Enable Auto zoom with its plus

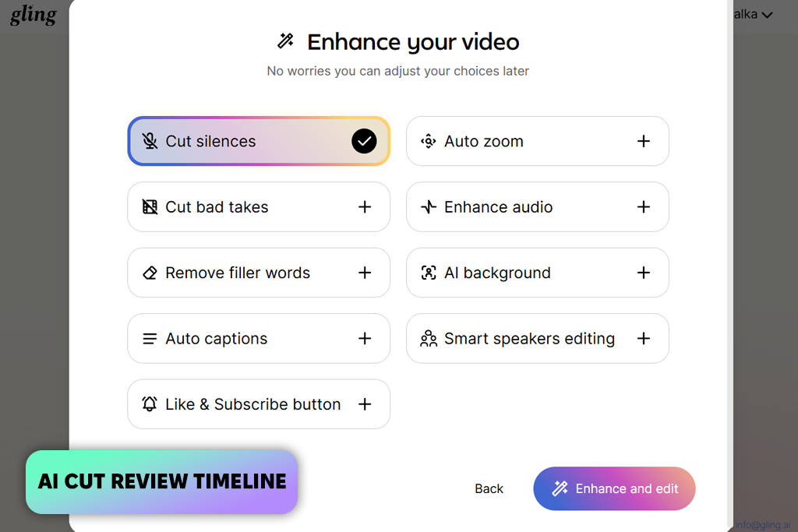click(643, 141)
